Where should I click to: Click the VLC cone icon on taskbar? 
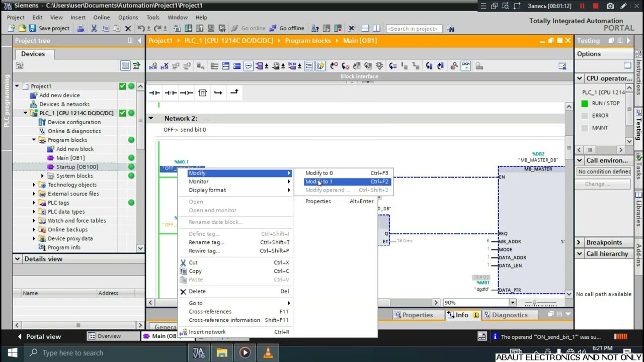pyautogui.click(x=268, y=353)
